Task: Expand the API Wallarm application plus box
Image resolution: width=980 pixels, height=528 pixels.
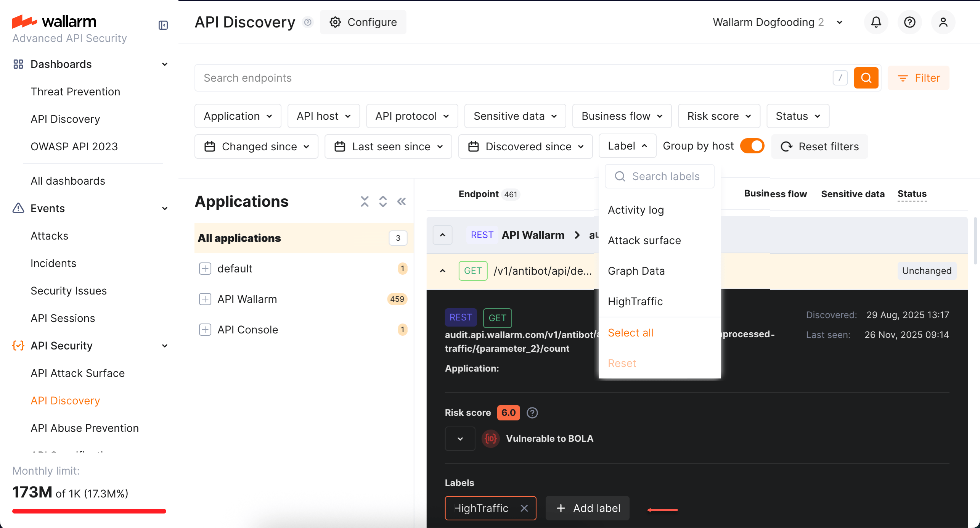Action: click(x=205, y=299)
